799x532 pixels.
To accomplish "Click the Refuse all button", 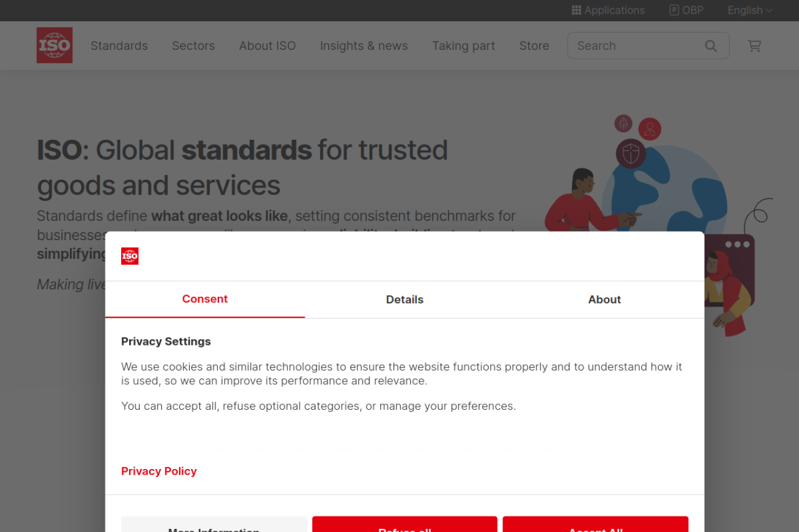I will pos(404,524).
